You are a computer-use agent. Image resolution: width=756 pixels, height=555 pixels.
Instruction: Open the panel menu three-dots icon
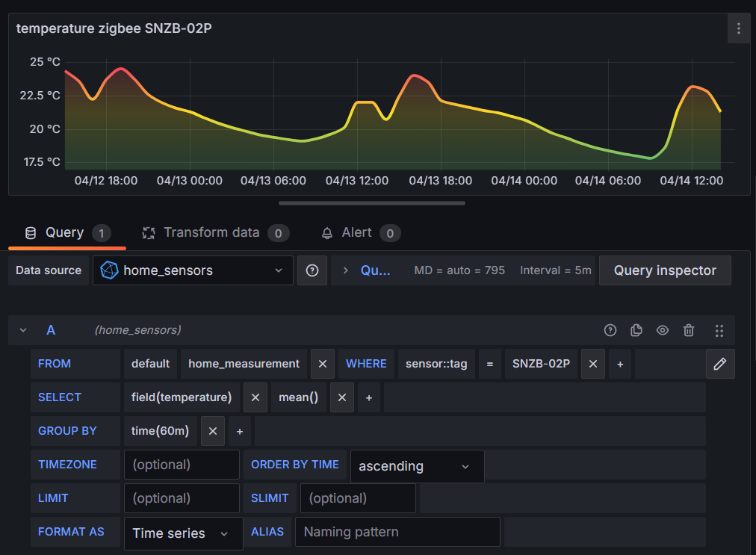pos(738,28)
